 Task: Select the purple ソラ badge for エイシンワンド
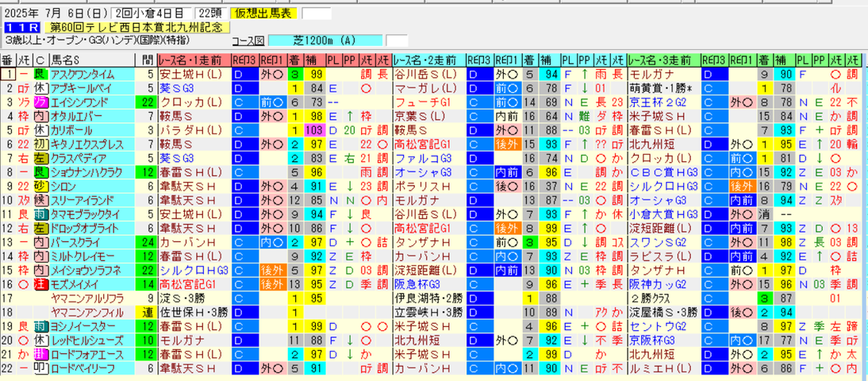(x=40, y=102)
